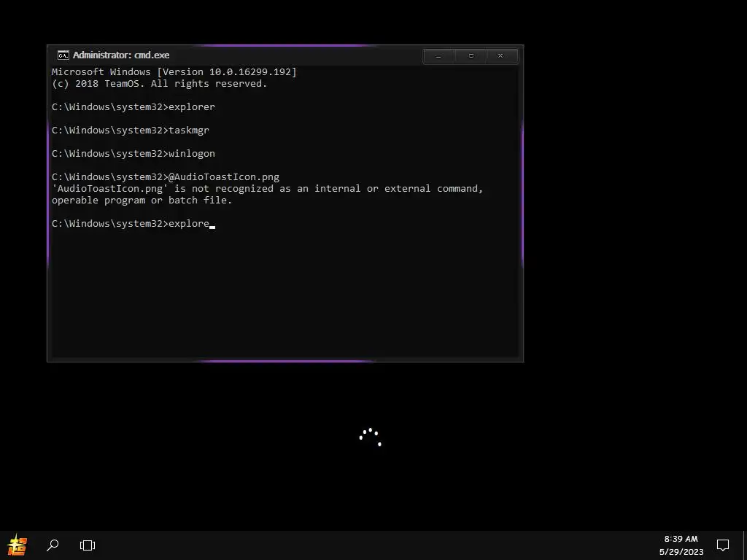Image resolution: width=747 pixels, height=560 pixels.
Task: Click the '@AudioToastIcon.png' command line
Action: 166,177
